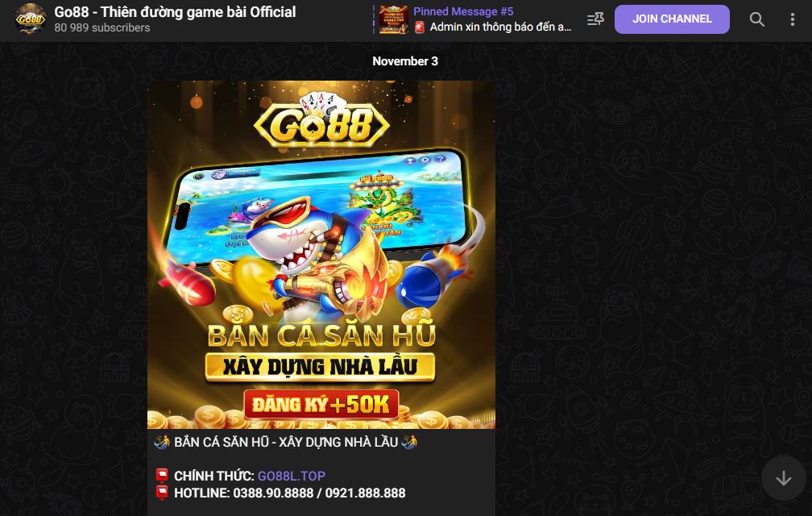Show the pinned messages list icon
This screenshot has width=812, height=516.
point(595,19)
